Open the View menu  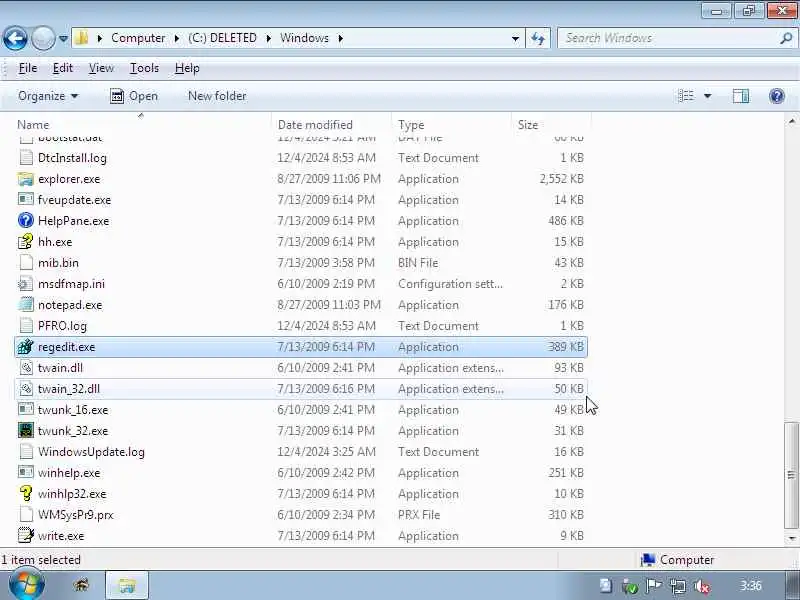[x=101, y=68]
